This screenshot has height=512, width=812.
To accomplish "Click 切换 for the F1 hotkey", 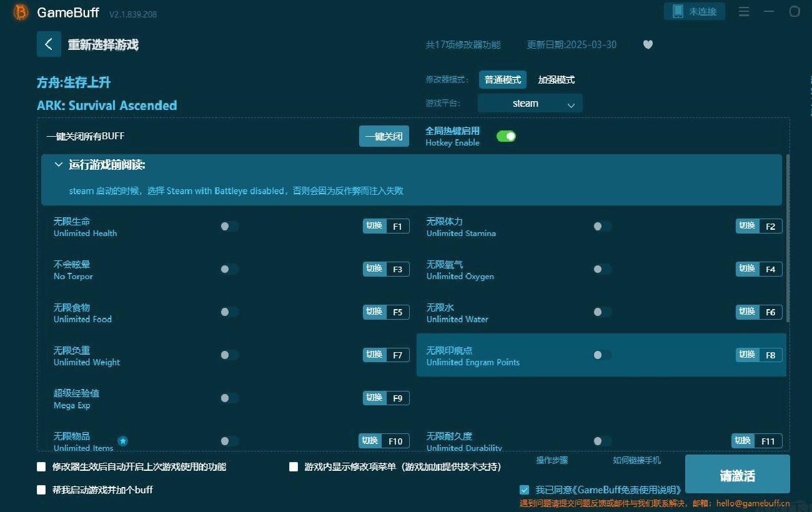I will coord(374,226).
